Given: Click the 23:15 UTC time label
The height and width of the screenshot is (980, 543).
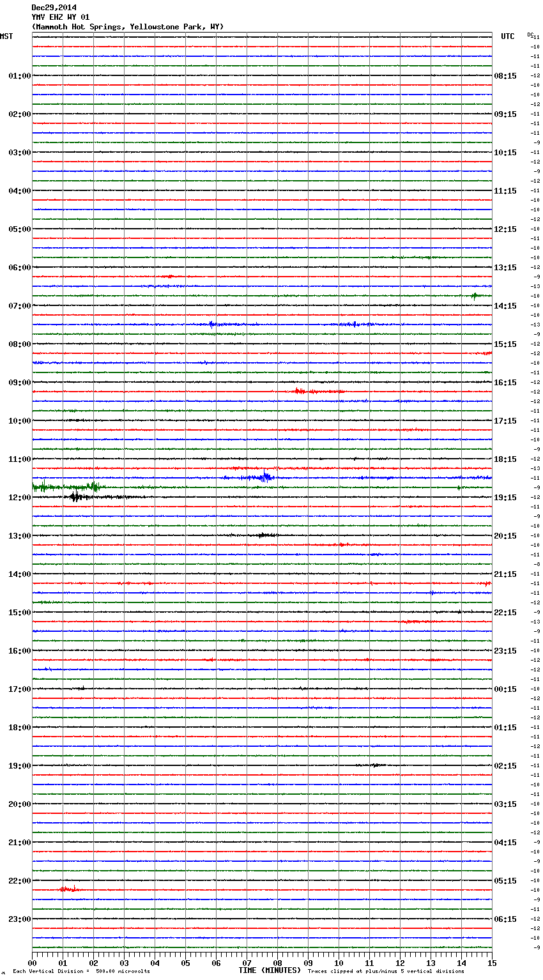Looking at the screenshot, I should click(x=505, y=651).
